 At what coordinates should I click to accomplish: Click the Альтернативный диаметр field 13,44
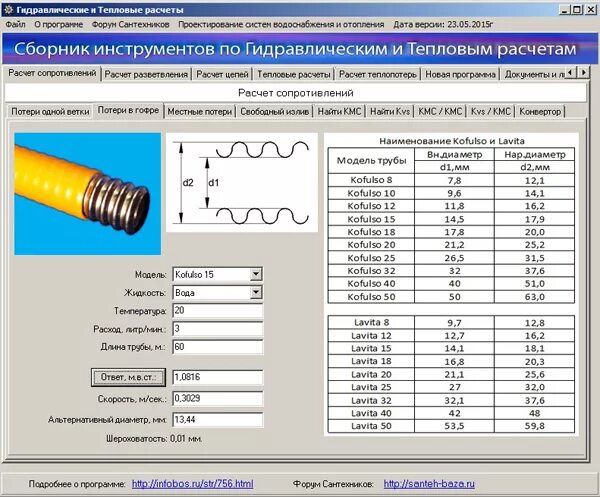tap(217, 420)
